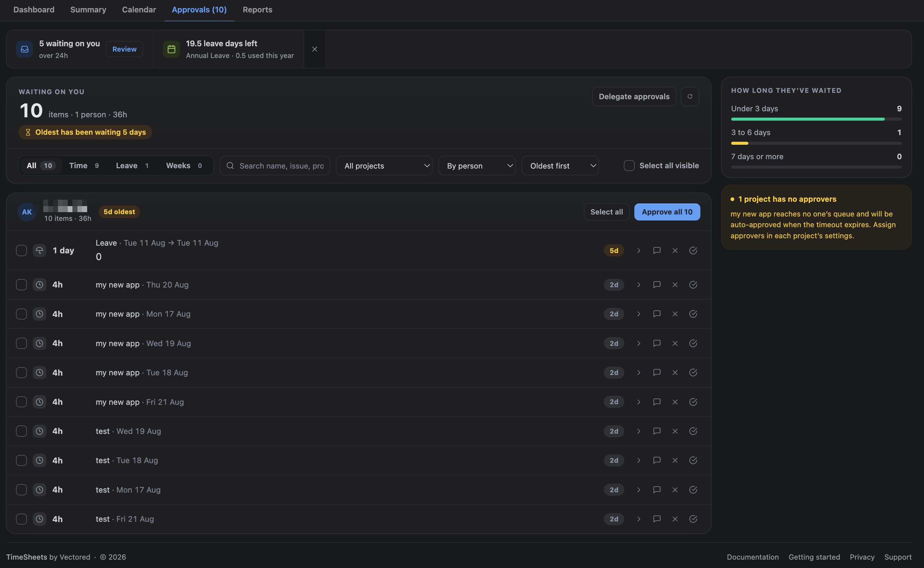The width and height of the screenshot is (924, 568).
Task: Approve test Mon 17 Aug entry
Action: coord(693,490)
